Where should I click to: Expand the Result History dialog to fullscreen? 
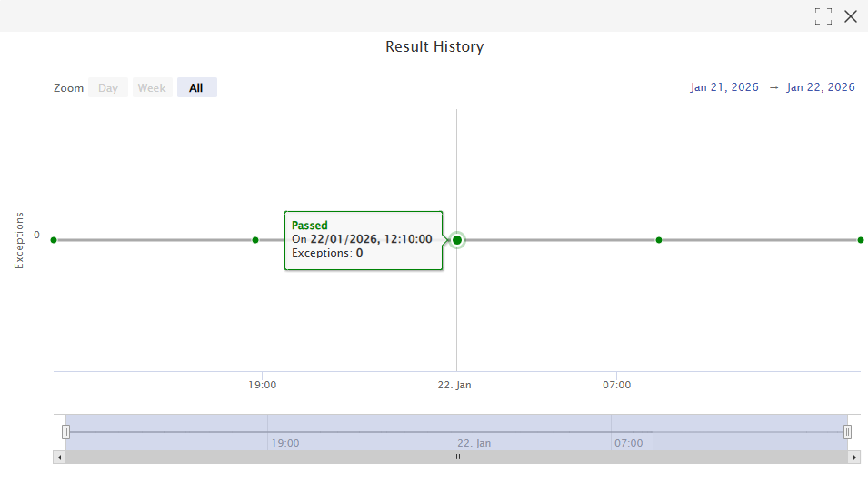point(823,16)
